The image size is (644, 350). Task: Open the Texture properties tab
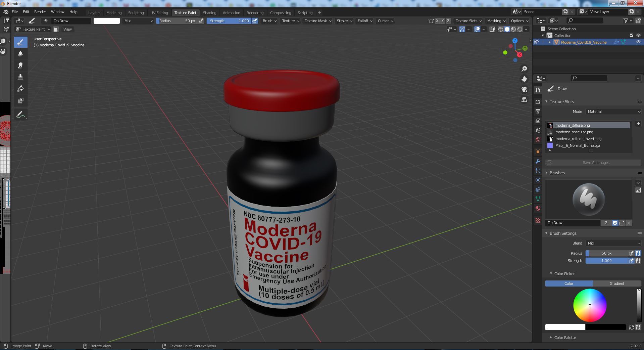click(x=538, y=220)
